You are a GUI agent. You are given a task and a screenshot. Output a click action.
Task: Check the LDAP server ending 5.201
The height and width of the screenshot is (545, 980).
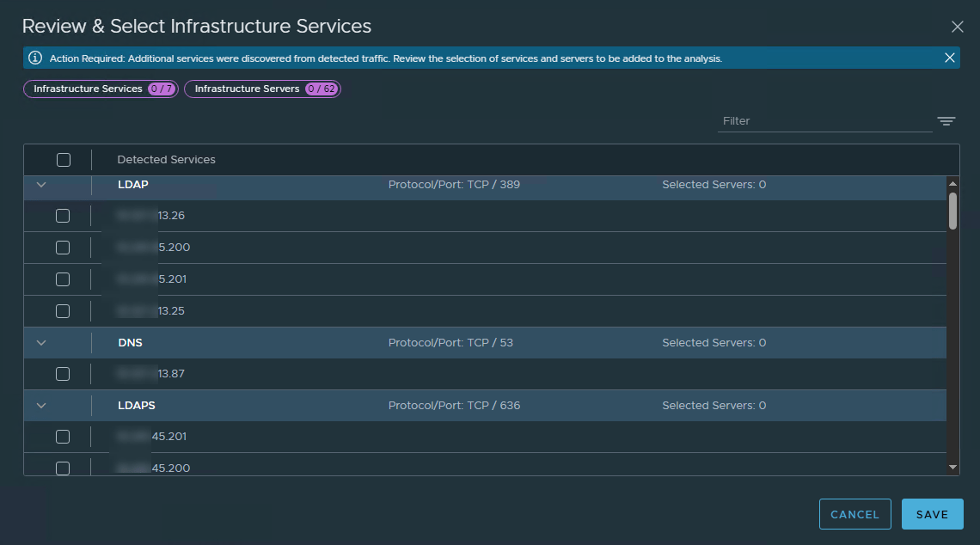pyautogui.click(x=63, y=279)
